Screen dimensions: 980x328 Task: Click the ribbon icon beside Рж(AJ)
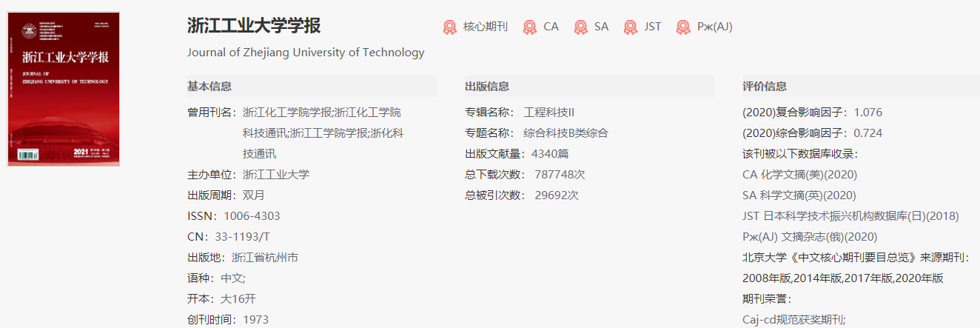click(683, 27)
